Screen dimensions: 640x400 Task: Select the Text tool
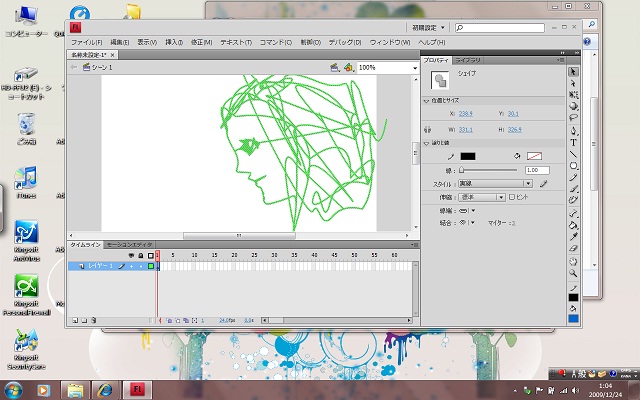pos(574,143)
